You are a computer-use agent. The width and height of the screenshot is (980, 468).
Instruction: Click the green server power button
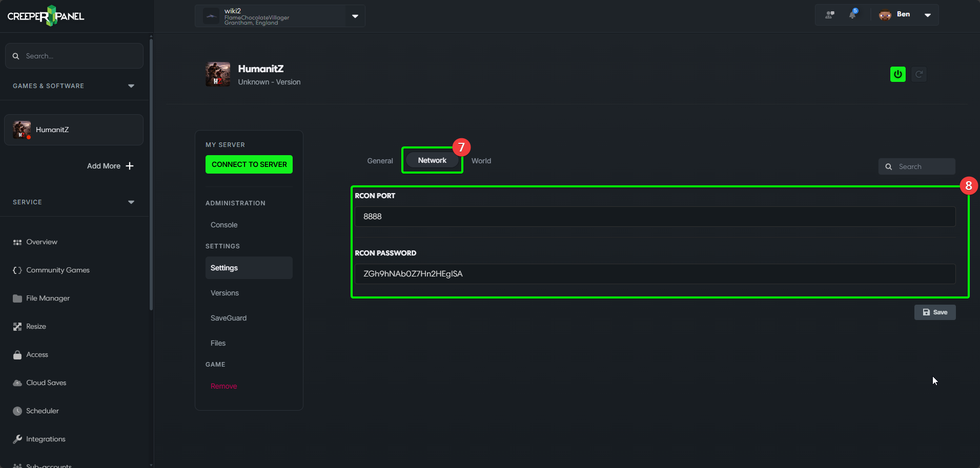tap(897, 74)
